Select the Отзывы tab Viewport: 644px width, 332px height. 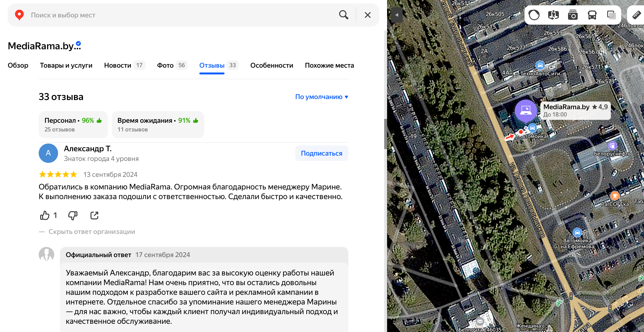[x=219, y=65]
